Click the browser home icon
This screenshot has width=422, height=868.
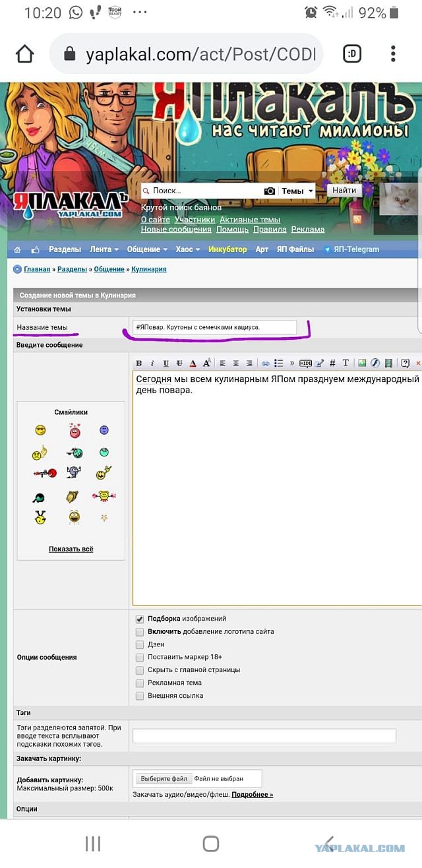tap(24, 54)
